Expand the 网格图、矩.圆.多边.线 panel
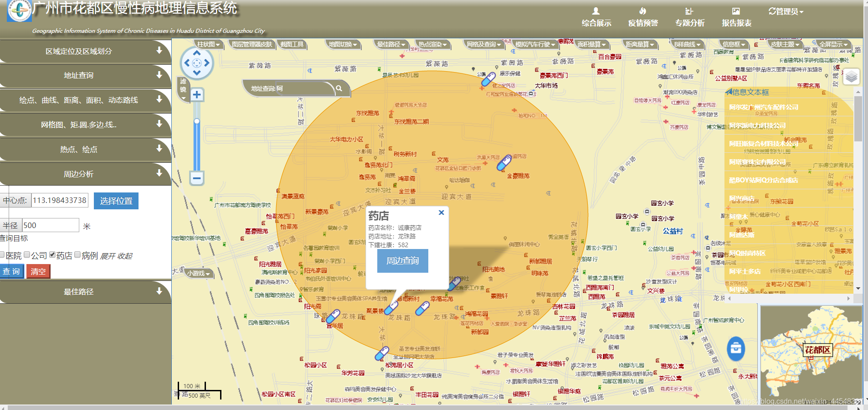Viewport: 868px width, 410px height. [86, 125]
